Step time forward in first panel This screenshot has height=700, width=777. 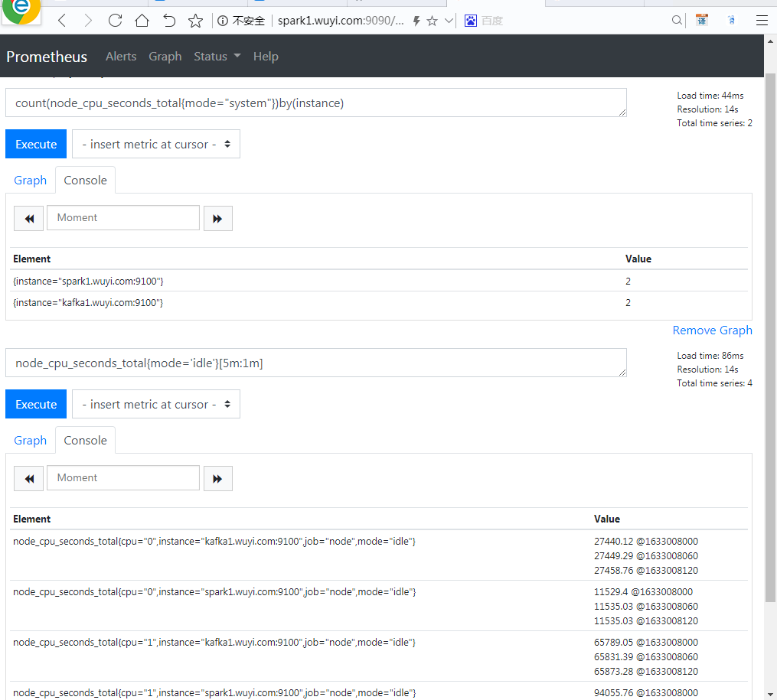(218, 218)
